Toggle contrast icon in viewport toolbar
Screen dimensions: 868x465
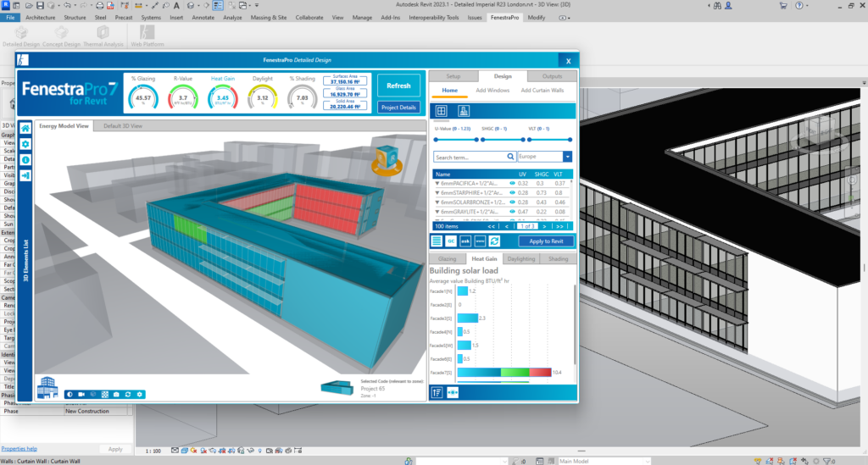point(70,394)
